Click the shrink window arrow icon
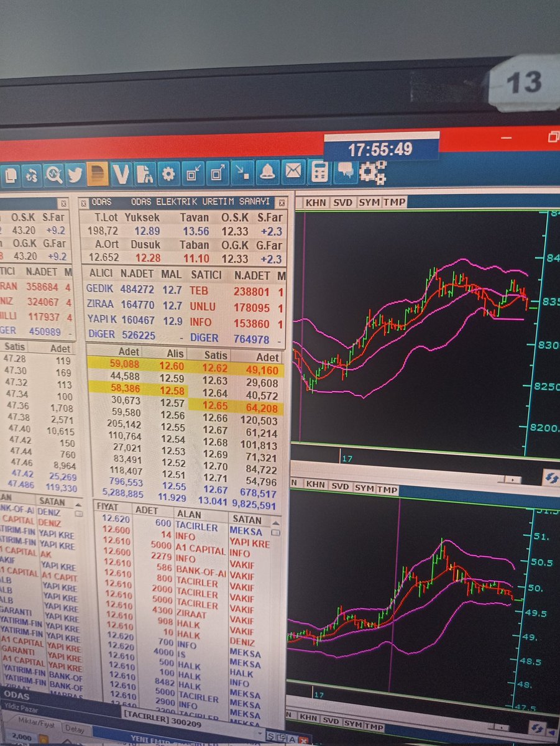The image size is (560, 746). pyautogui.click(x=193, y=173)
